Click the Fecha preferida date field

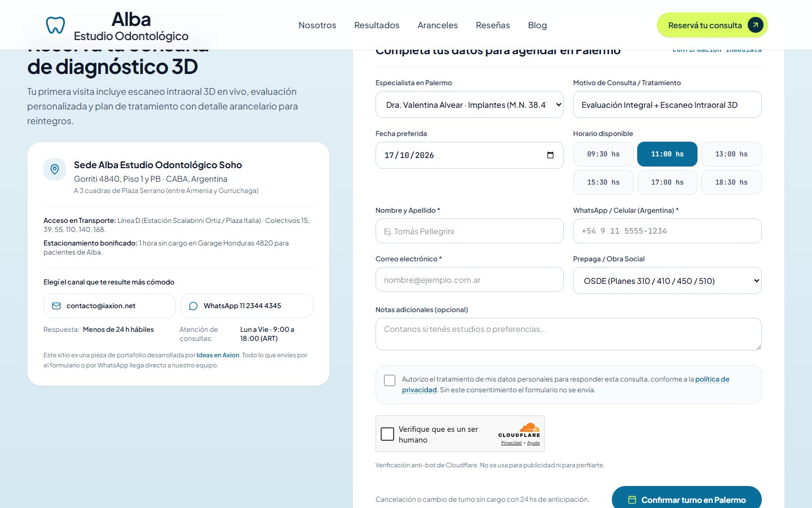470,155
